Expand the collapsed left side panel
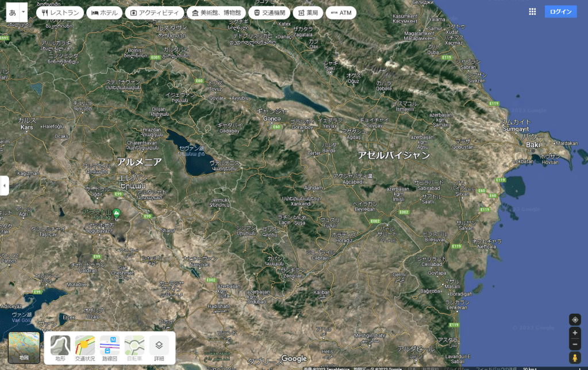Image resolution: width=588 pixels, height=370 pixels. (x=4, y=186)
